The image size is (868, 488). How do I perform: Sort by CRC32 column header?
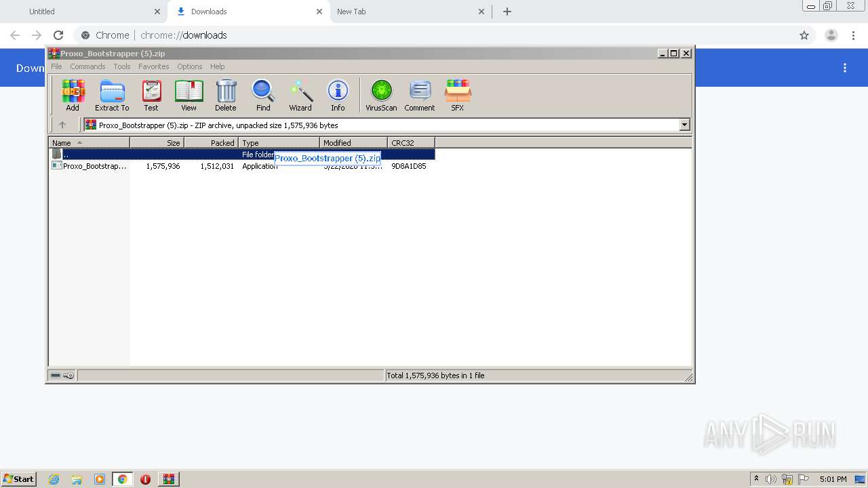411,142
